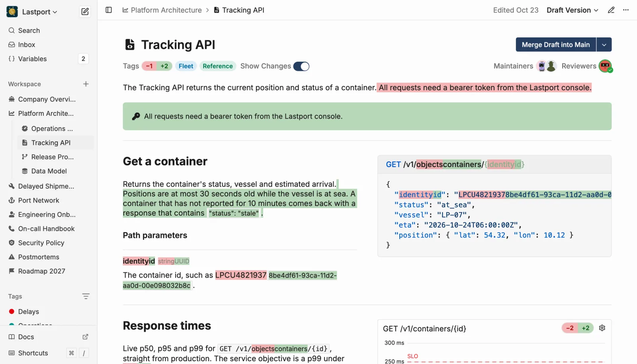The width and height of the screenshot is (637, 364).
Task: Click the Reference tag
Action: tap(218, 66)
